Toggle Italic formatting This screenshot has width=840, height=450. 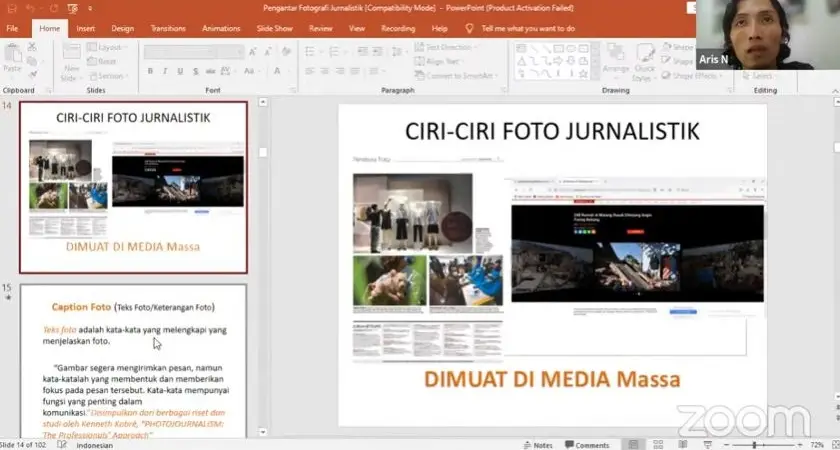coord(165,71)
